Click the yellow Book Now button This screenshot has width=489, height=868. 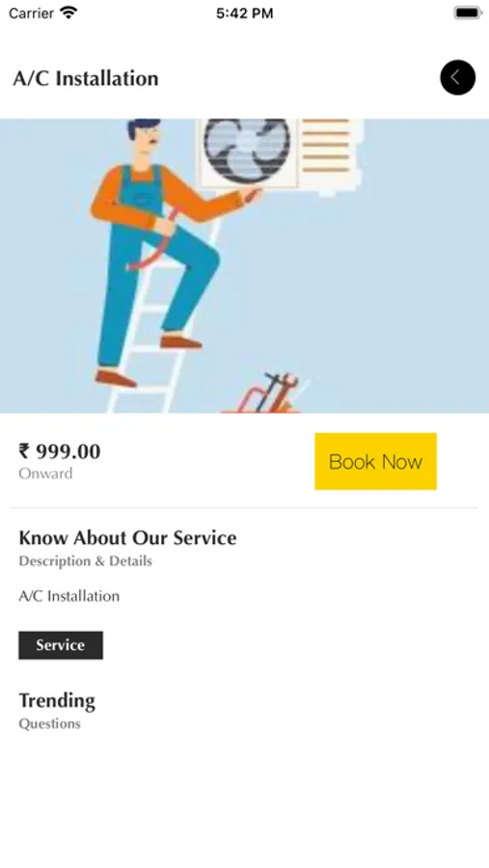375,461
